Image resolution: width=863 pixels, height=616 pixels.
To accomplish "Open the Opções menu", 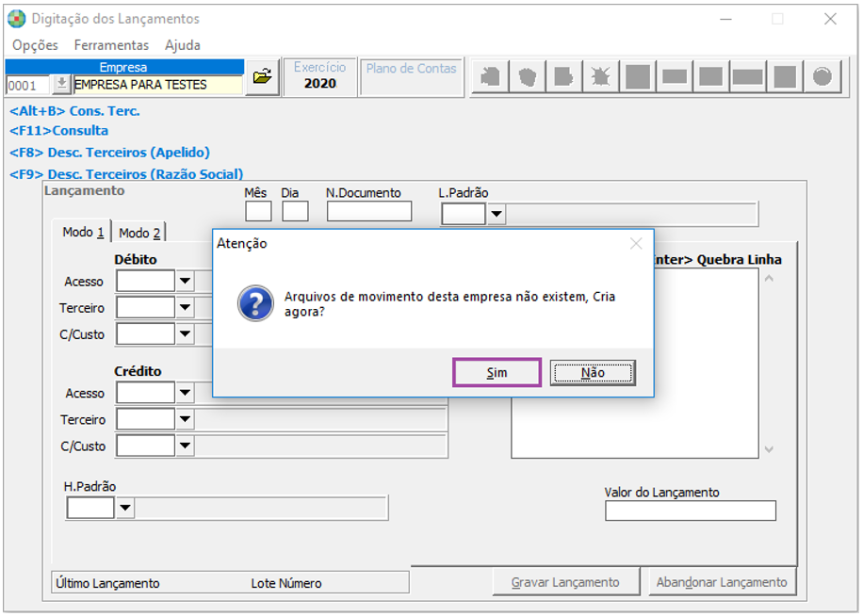I will 35,45.
